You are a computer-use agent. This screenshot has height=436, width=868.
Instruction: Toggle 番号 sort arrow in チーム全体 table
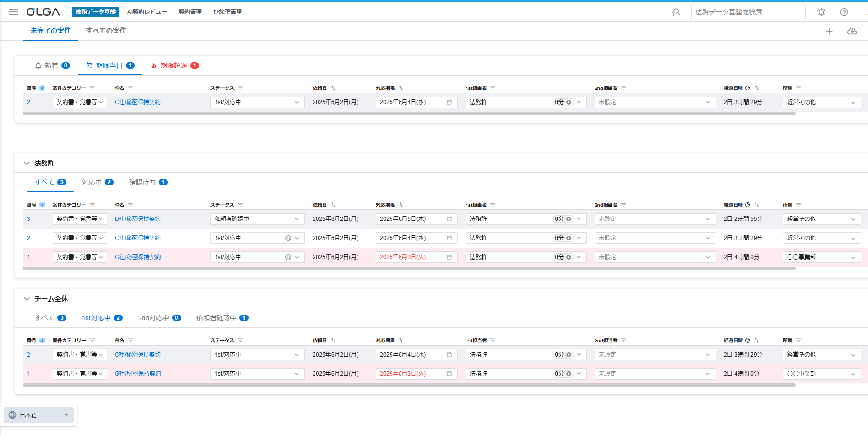tap(42, 340)
